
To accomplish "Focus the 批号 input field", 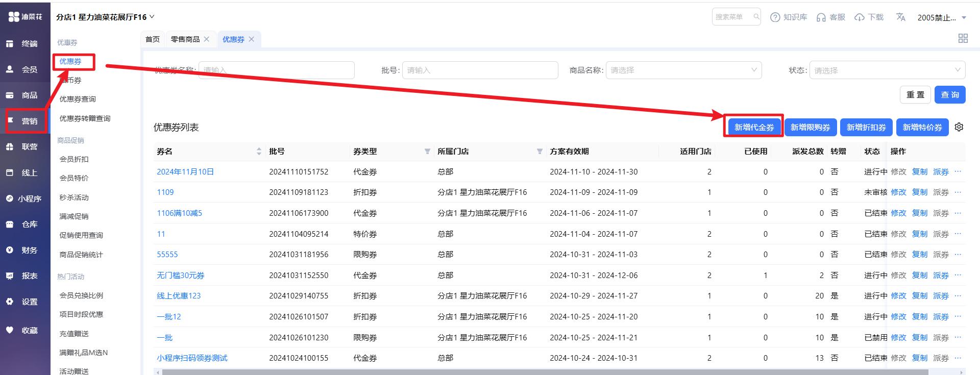I will click(480, 70).
